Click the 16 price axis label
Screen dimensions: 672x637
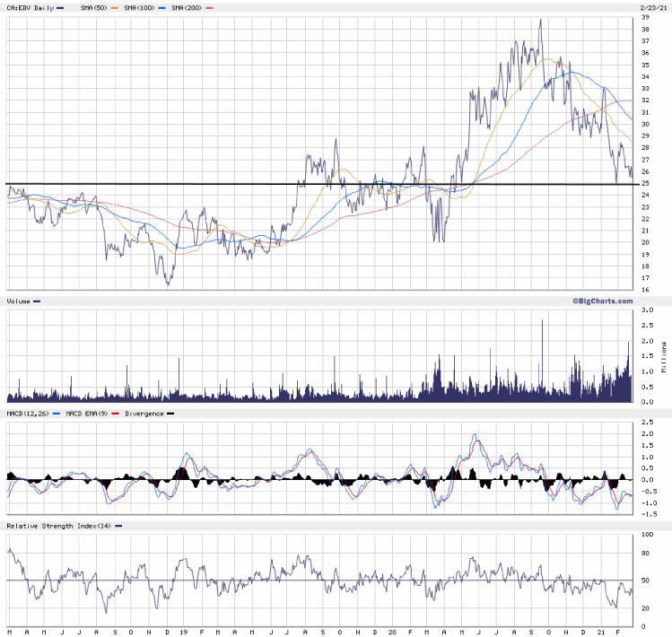coord(645,290)
